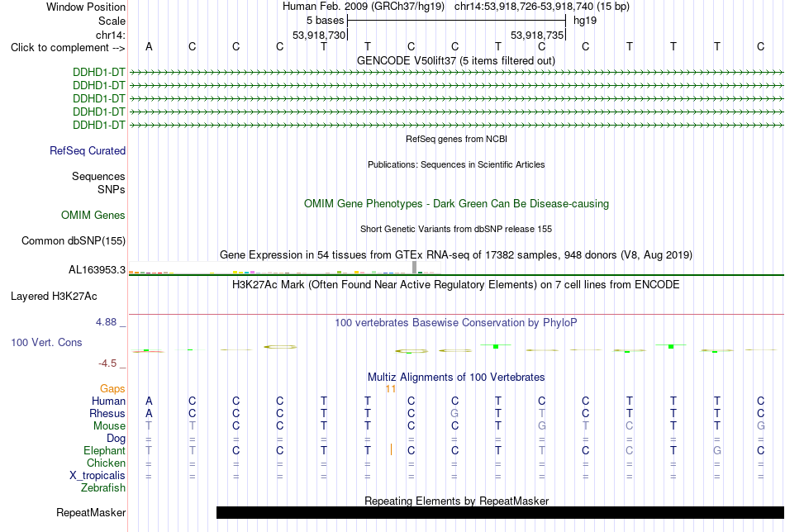785x532 pixels.
Task: Click the tall gray GTEx expression bar
Action: pyautogui.click(x=414, y=268)
